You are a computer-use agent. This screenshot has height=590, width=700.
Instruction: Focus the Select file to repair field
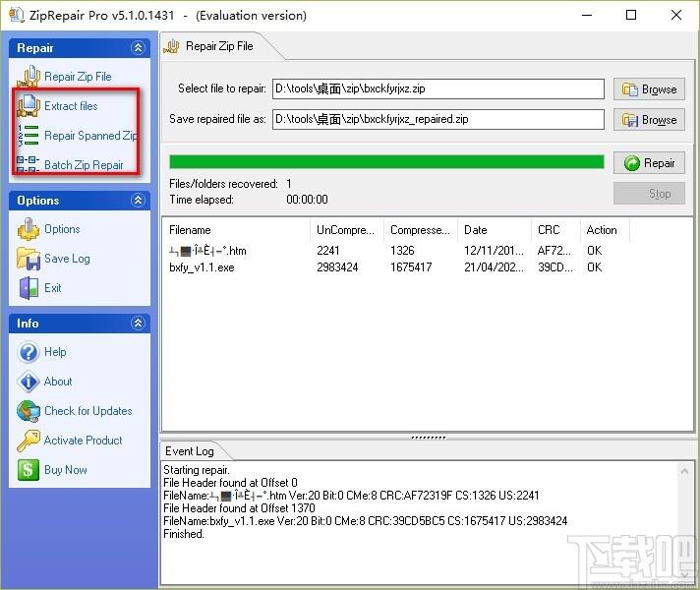[x=438, y=88]
